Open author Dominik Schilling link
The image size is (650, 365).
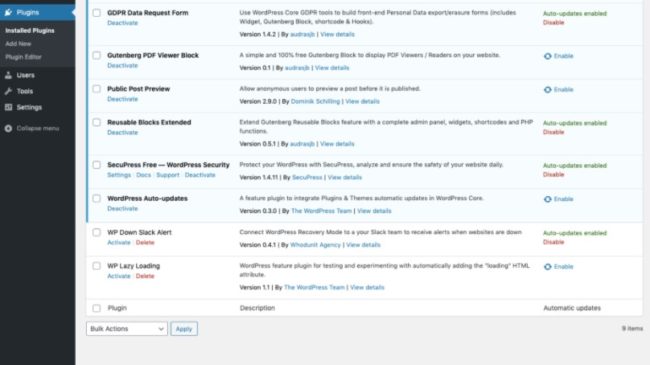(x=315, y=102)
